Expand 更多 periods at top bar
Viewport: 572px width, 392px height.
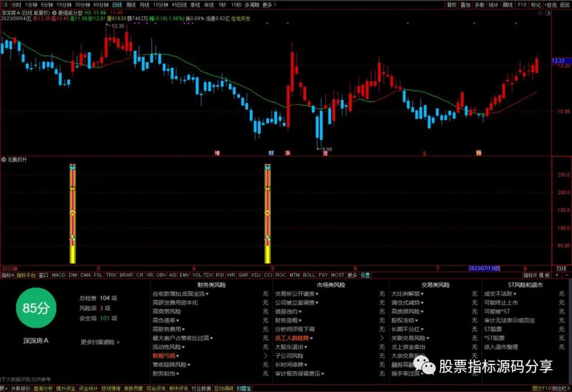coord(269,5)
